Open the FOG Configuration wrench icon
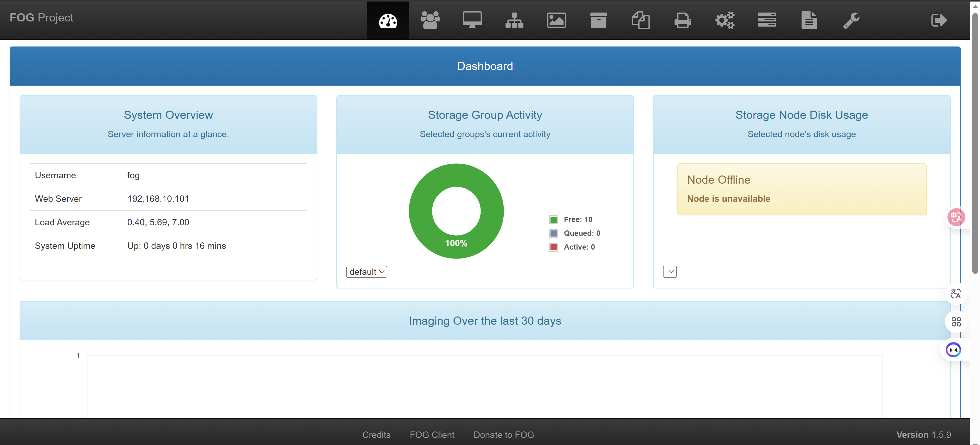This screenshot has height=445, width=980. 851,20
